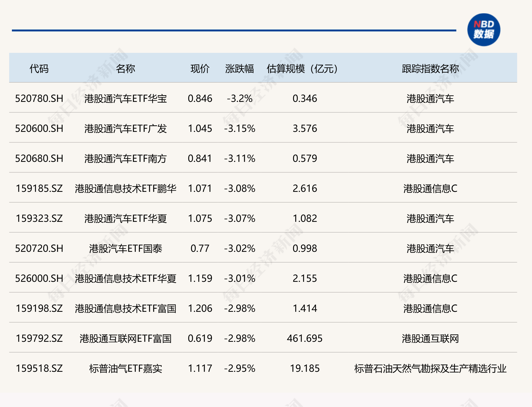The width and height of the screenshot is (532, 407).
Task: Click price 1.075
Action: pyautogui.click(x=200, y=218)
